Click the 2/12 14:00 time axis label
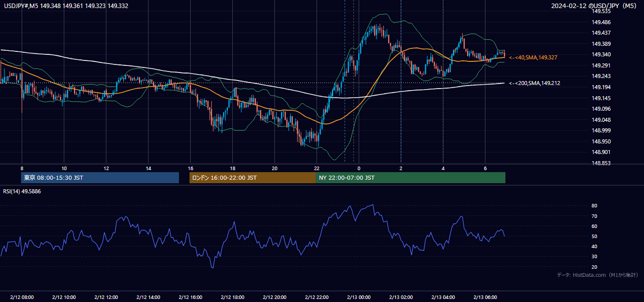The width and height of the screenshot is (644, 302). click(148, 297)
